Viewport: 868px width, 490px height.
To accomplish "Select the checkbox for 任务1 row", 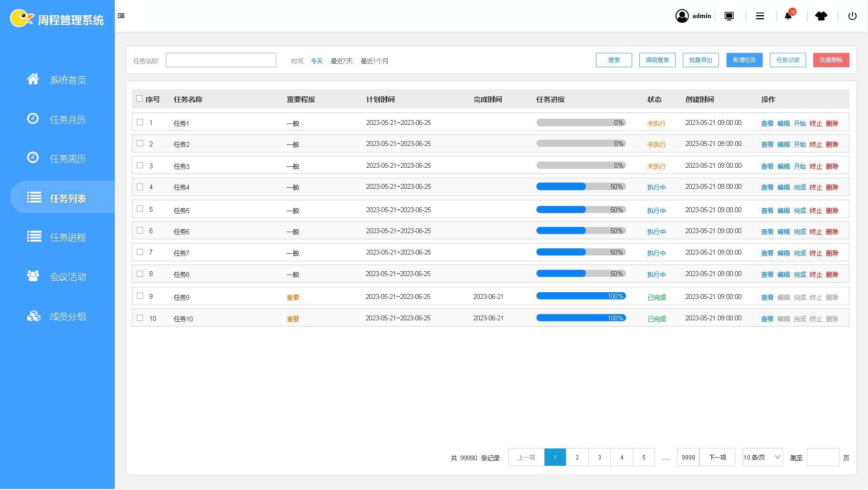I will [x=140, y=122].
